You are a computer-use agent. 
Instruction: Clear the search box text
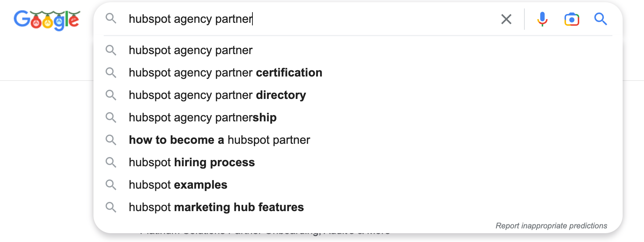(506, 19)
